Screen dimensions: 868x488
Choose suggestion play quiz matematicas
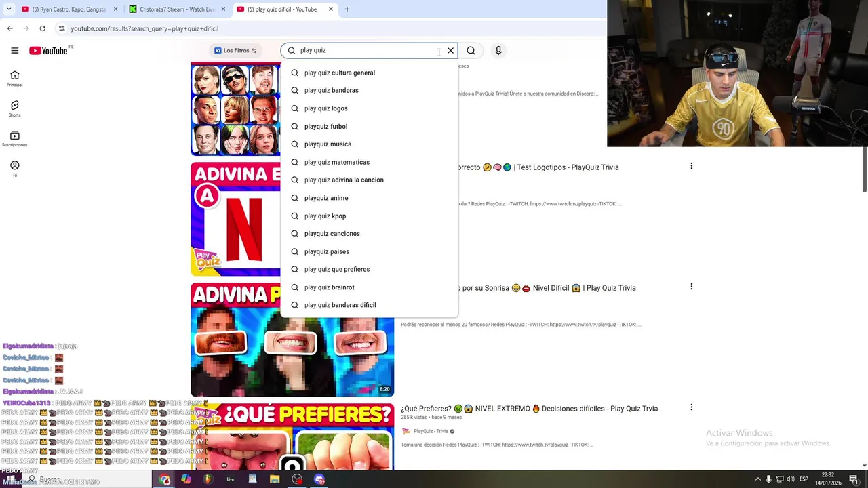(x=370, y=162)
